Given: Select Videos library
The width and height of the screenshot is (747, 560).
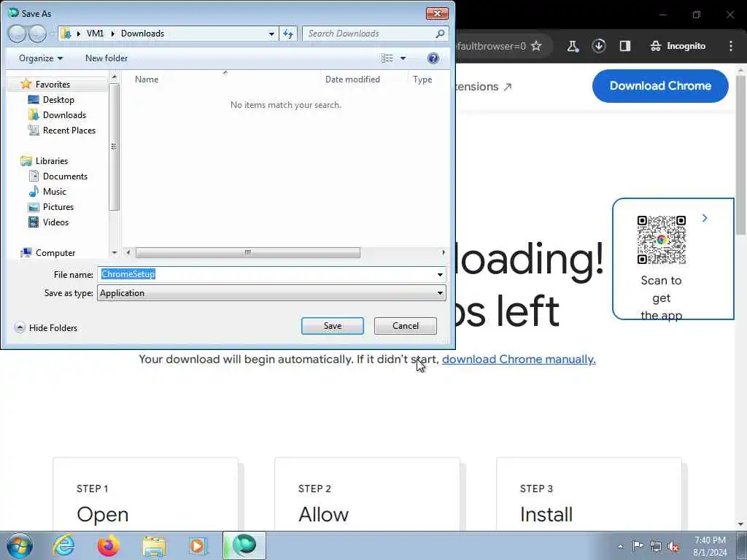Looking at the screenshot, I should click(x=55, y=222).
